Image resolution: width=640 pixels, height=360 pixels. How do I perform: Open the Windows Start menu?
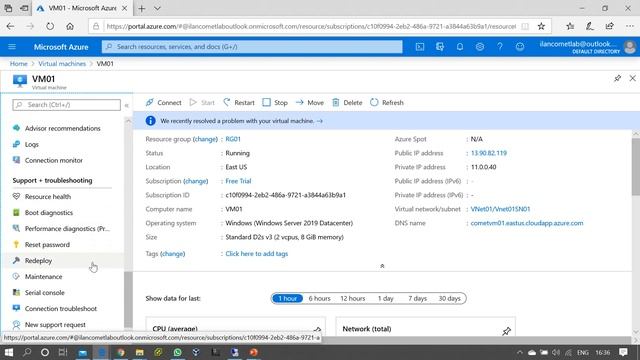click(9, 352)
